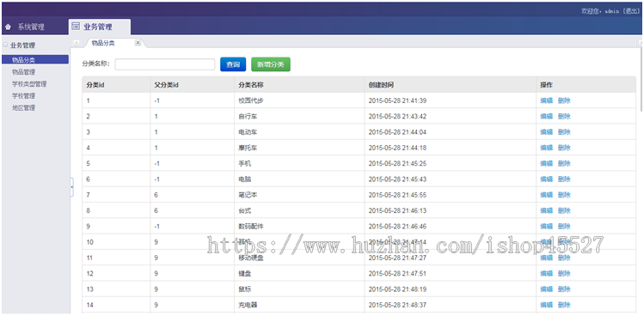Delete the 自行车 row
Viewport: 644px width, 316px height.
(564, 116)
